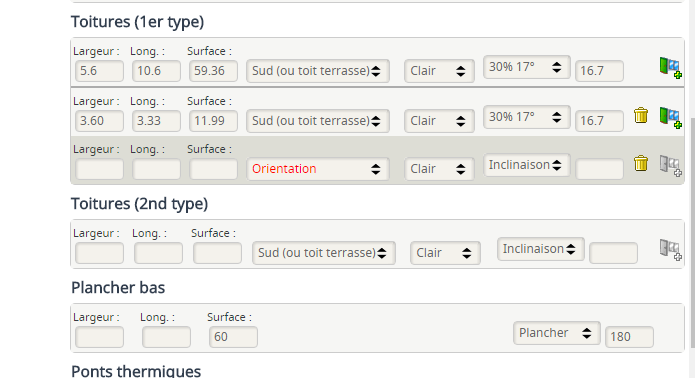
Task: Click greyed add-window icon in Toitures 2nd type
Action: coord(670,250)
